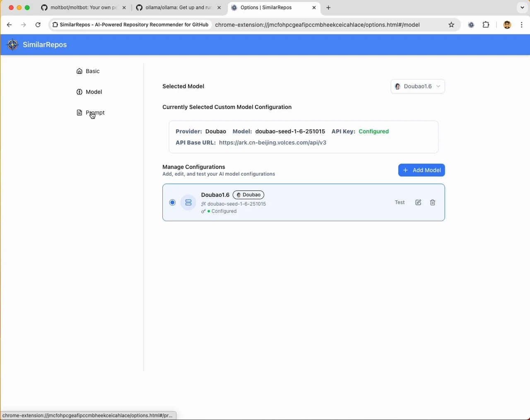Open the Selected Model dropdown showing Doubao1.6
Screen dimensions: 530x420
[x=418, y=86]
